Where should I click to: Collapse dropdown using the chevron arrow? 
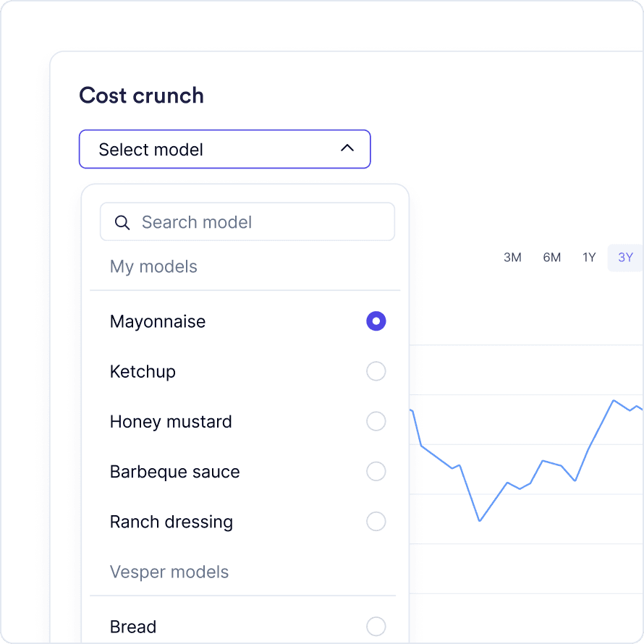(347, 148)
